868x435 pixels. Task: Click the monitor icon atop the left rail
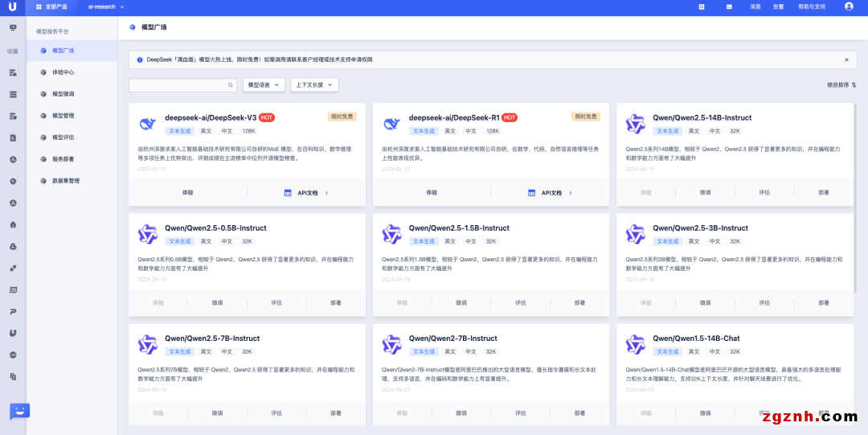13,27
